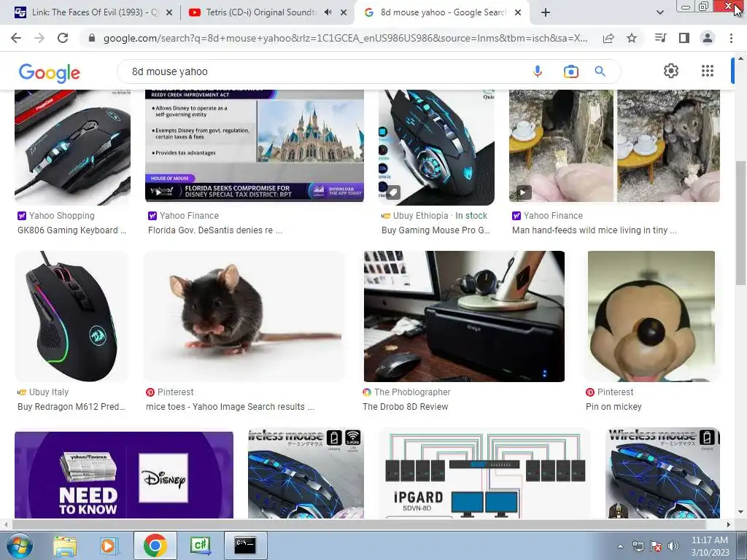Click the Google search box

(x=324, y=71)
